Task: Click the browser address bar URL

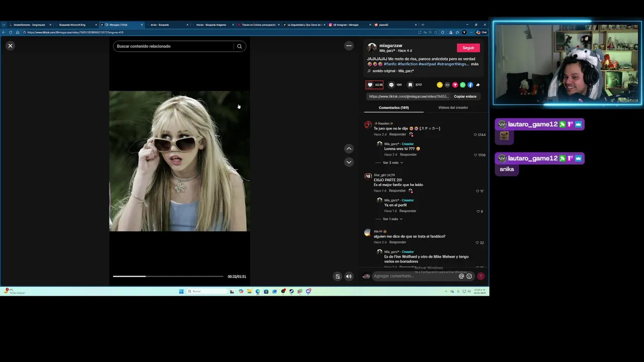Action: pos(75,32)
